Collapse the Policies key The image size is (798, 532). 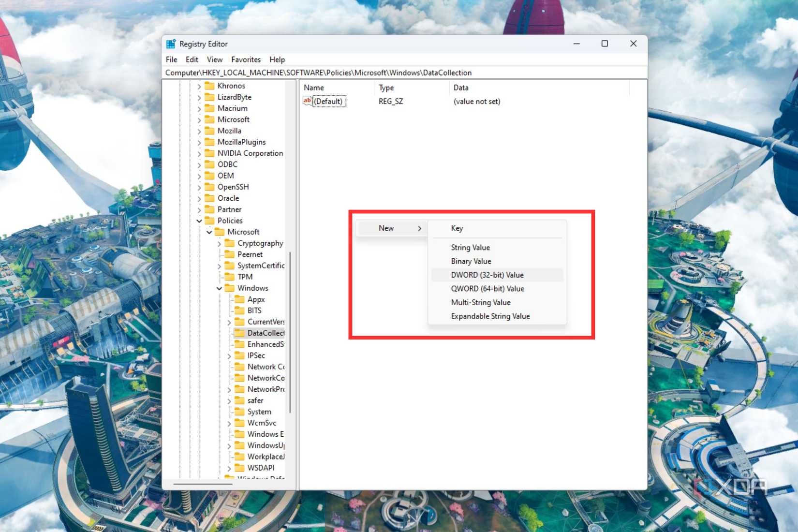tap(199, 221)
